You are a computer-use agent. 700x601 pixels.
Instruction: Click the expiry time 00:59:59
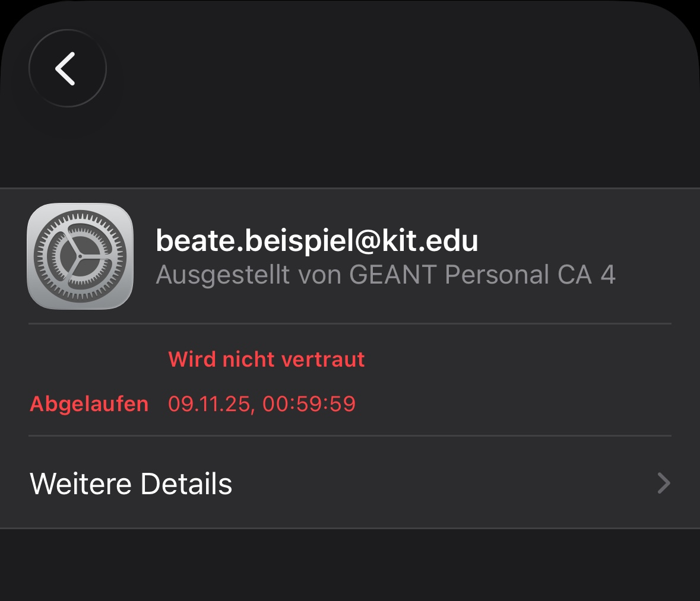click(x=309, y=404)
